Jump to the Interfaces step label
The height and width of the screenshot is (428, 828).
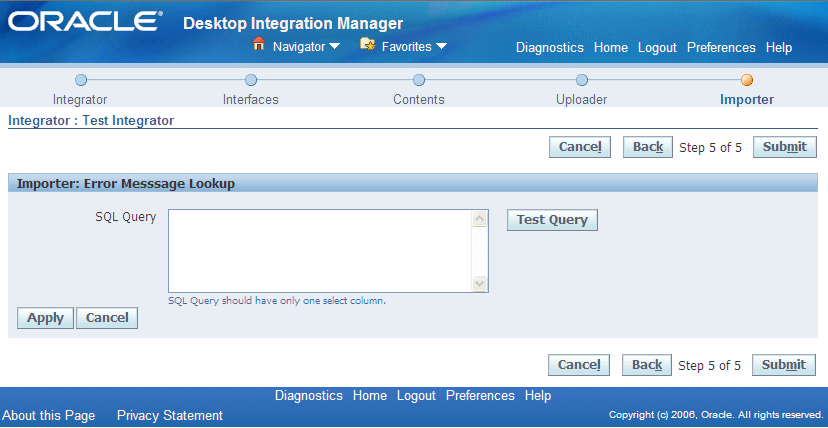(250, 100)
